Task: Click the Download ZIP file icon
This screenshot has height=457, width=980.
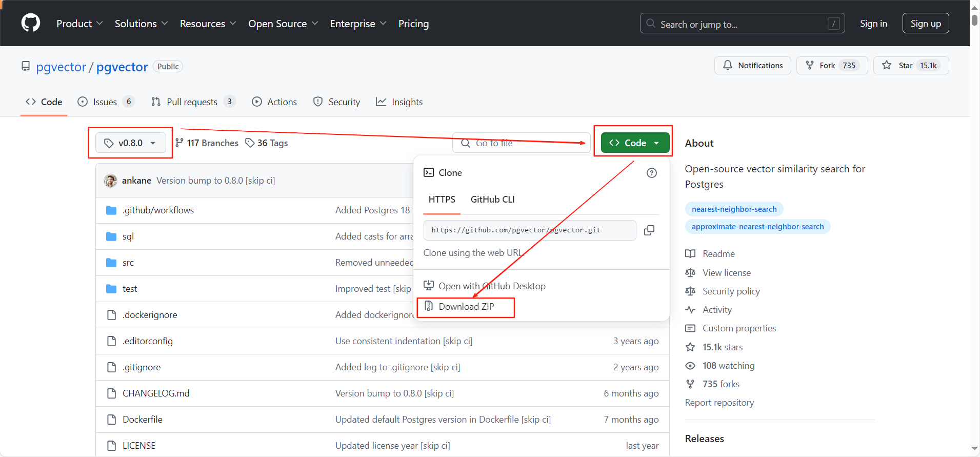Action: click(429, 306)
